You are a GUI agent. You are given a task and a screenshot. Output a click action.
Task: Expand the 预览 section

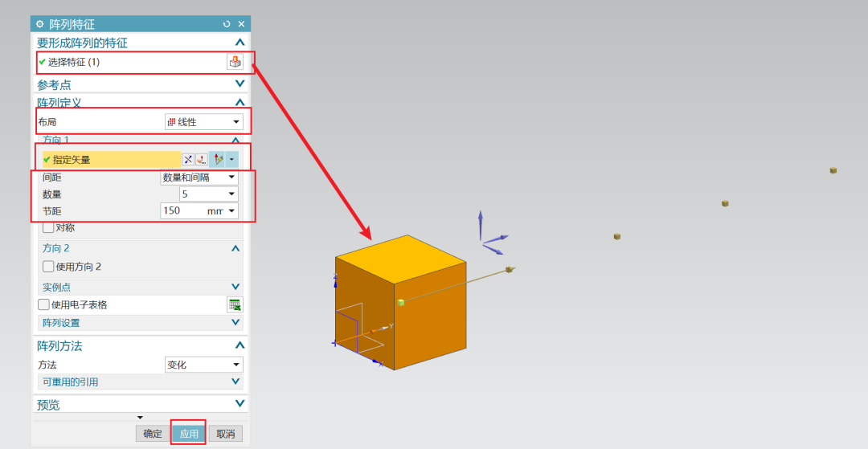coord(240,404)
